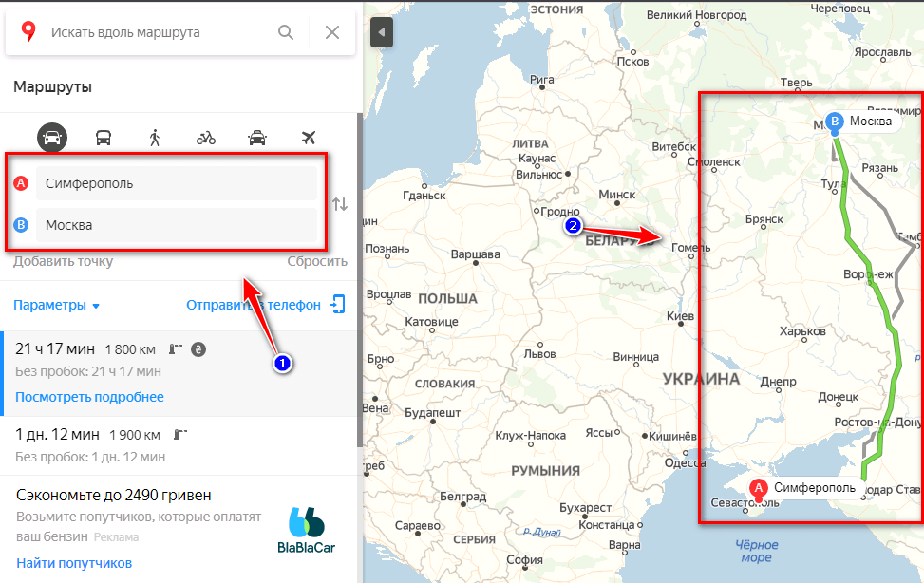Select the 1 дн. 12 мин route

coord(179,445)
